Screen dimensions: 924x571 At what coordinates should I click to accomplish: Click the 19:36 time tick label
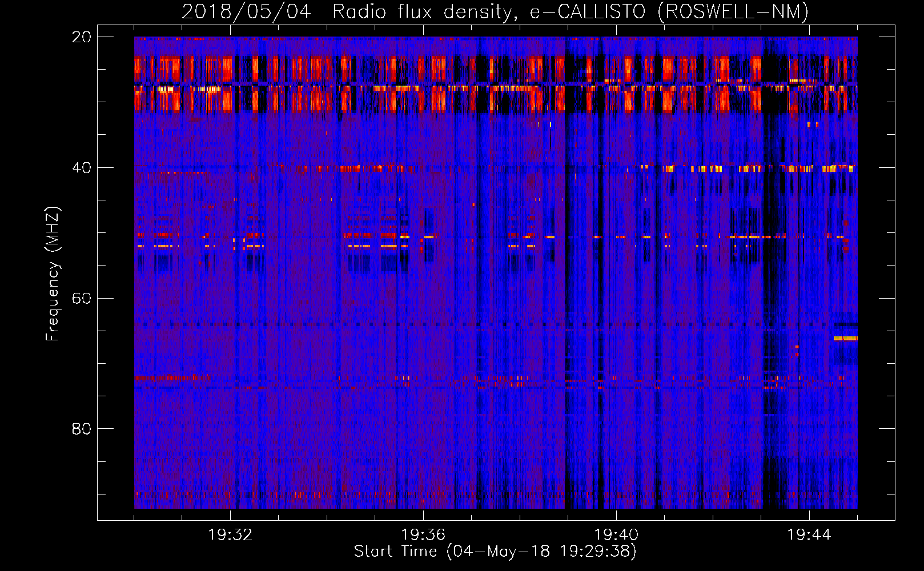pyautogui.click(x=423, y=535)
